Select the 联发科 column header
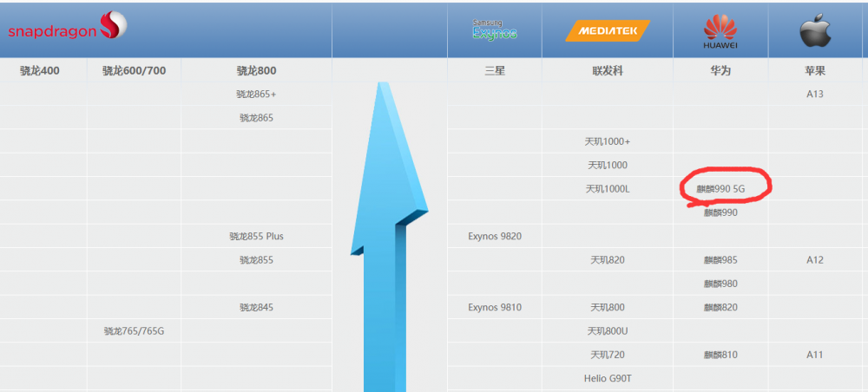The width and height of the screenshot is (868, 392). [607, 70]
